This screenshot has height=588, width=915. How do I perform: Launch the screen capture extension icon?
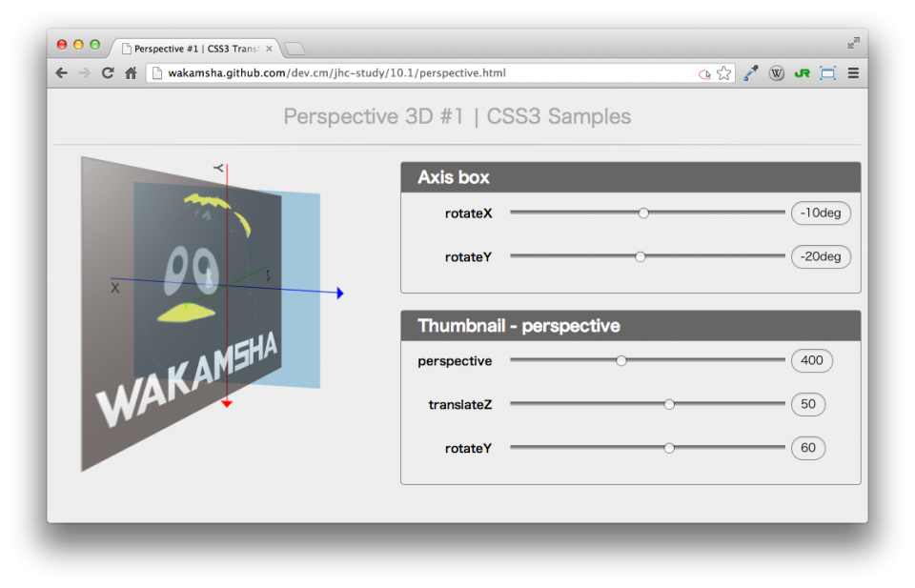826,72
